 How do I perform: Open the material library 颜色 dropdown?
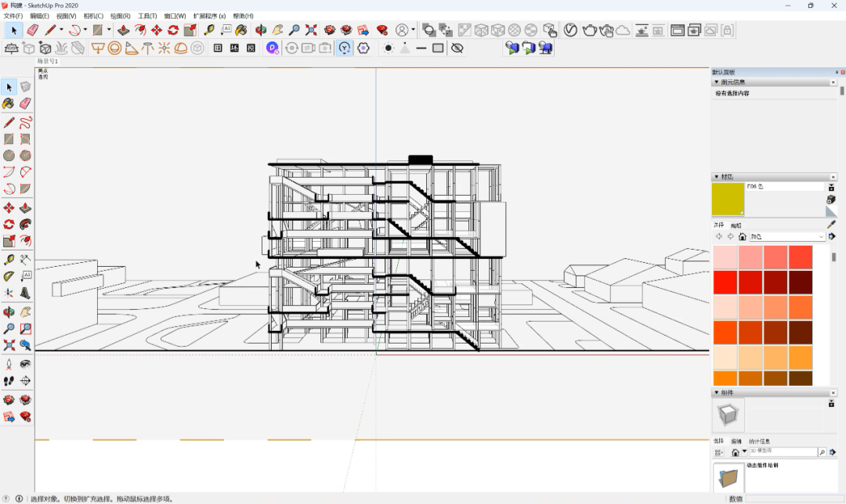787,236
